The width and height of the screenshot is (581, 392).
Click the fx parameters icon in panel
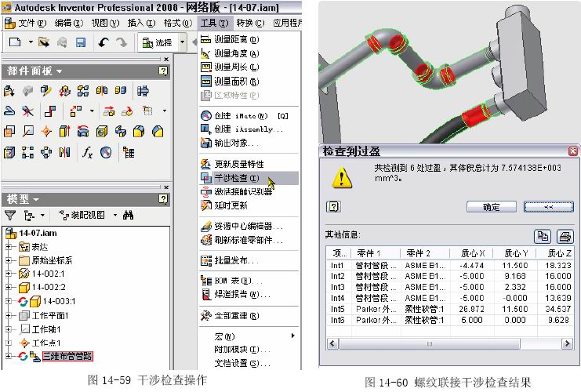pos(87,152)
